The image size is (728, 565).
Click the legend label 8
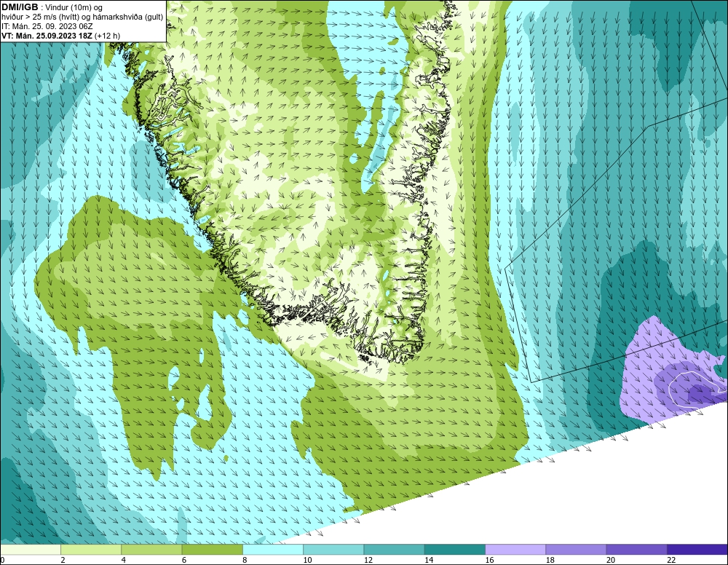tap(245, 560)
